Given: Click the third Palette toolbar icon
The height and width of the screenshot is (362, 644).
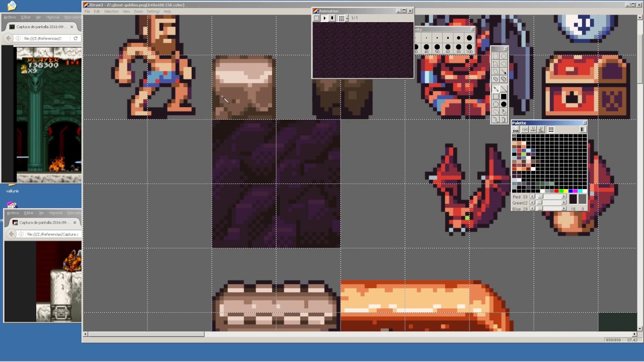Looking at the screenshot, I should (533, 129).
